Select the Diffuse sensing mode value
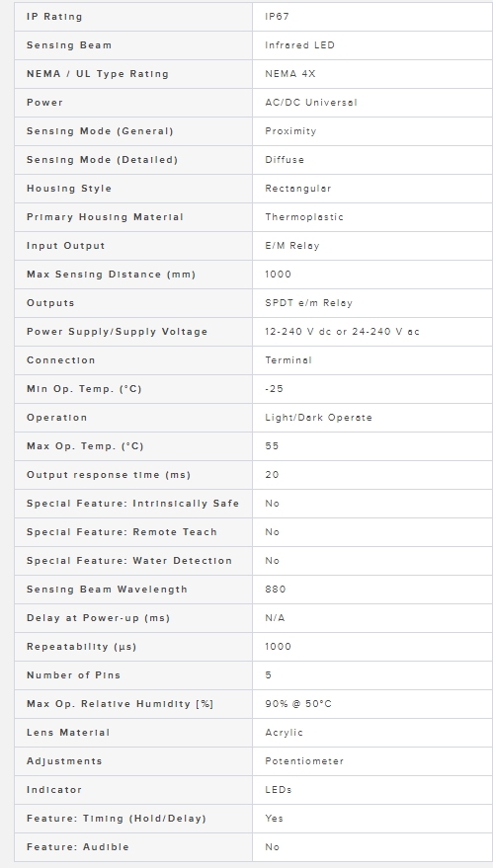 285,159
